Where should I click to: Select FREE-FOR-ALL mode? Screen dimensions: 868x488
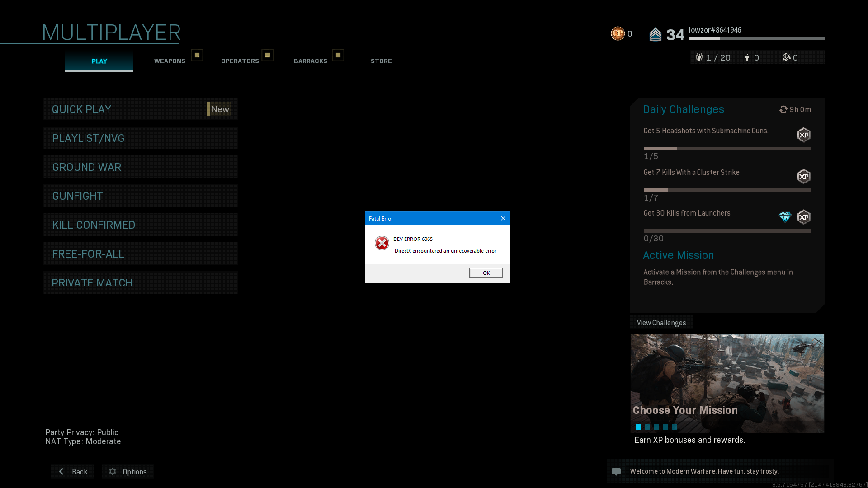coord(141,253)
